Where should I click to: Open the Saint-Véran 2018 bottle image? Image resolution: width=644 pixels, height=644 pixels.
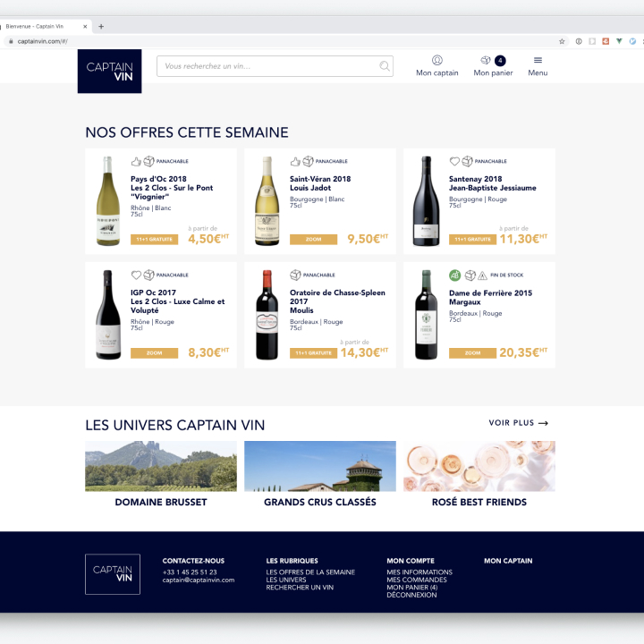(267, 201)
